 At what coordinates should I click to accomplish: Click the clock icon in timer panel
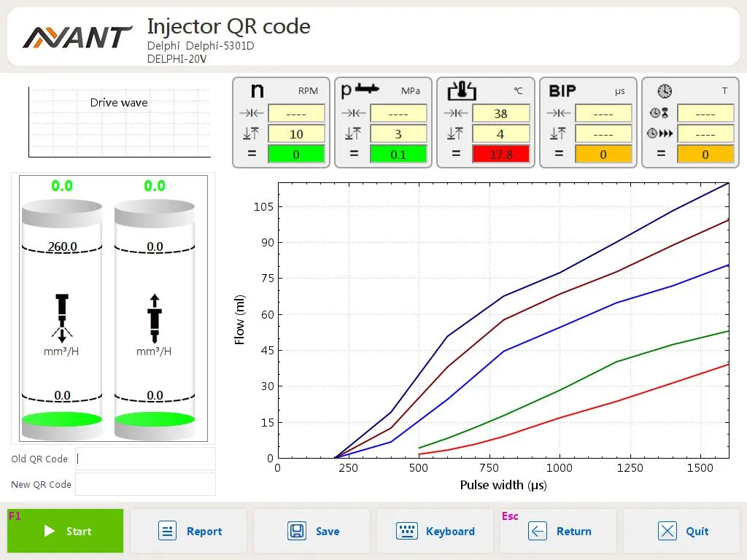point(664,91)
